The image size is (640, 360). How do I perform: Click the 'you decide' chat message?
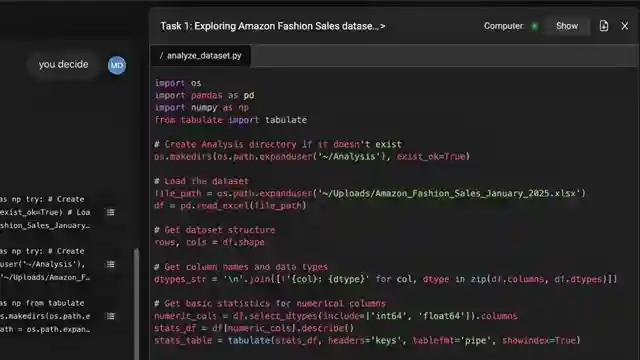[x=64, y=64]
